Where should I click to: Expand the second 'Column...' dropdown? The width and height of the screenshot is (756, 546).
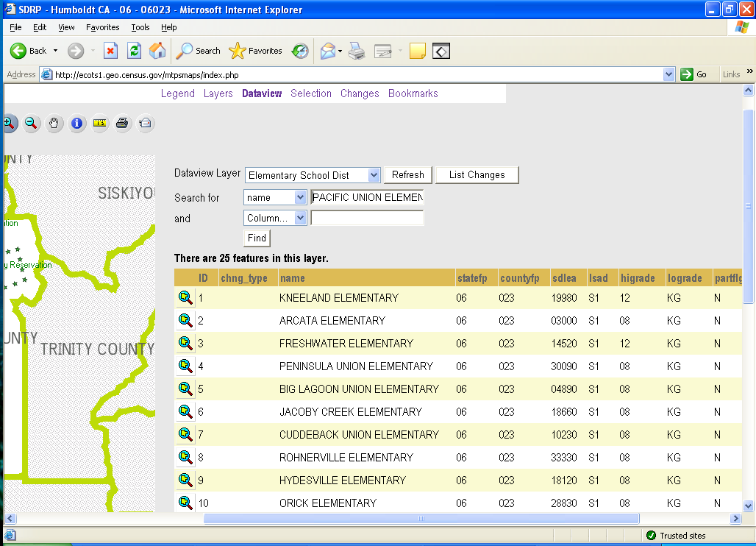[300, 218]
